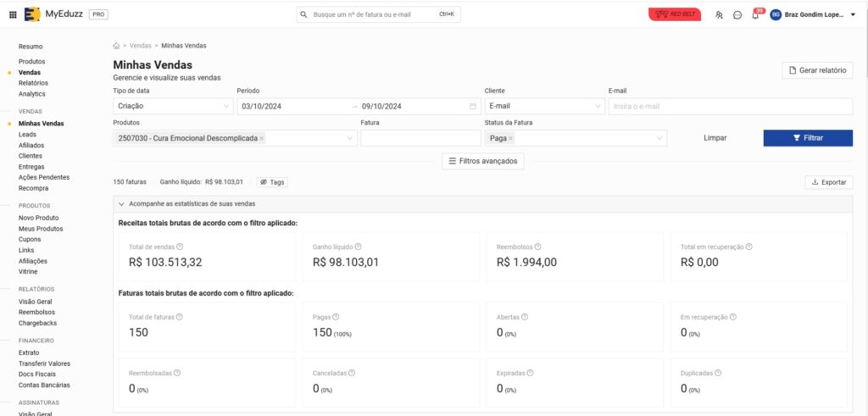This screenshot has width=868, height=416.
Task: Collapse the sales statistics section
Action: click(x=121, y=203)
